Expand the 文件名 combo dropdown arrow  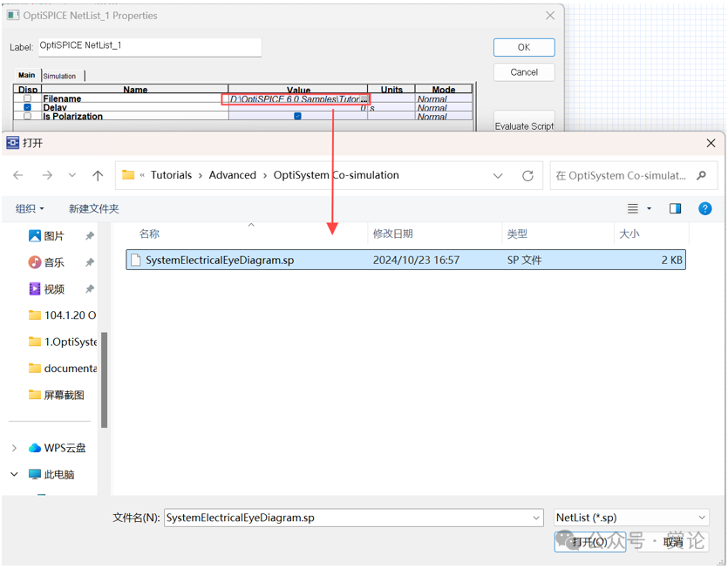click(536, 518)
